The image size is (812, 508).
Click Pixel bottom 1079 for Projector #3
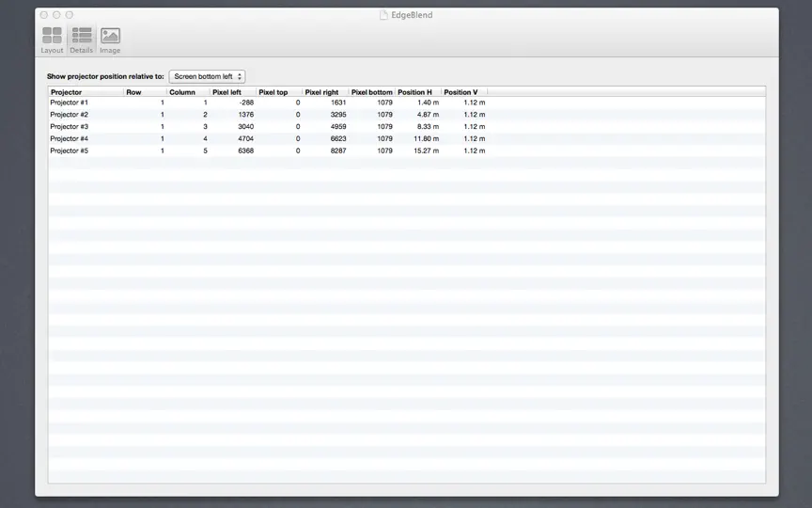point(384,126)
